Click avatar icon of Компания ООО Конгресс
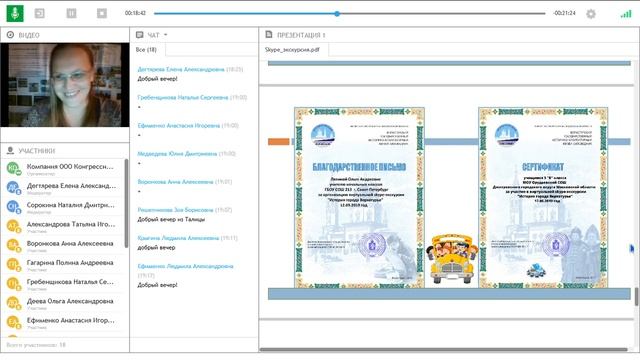Screen dimensions: 640x360 13,168
